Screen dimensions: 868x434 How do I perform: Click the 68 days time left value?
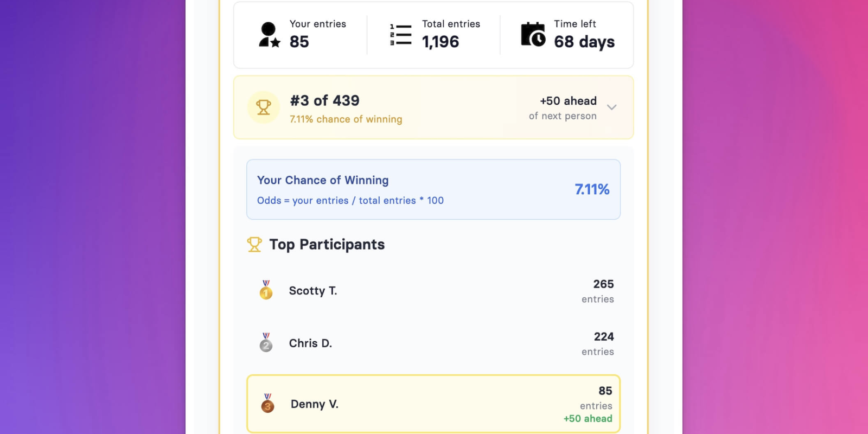click(584, 42)
